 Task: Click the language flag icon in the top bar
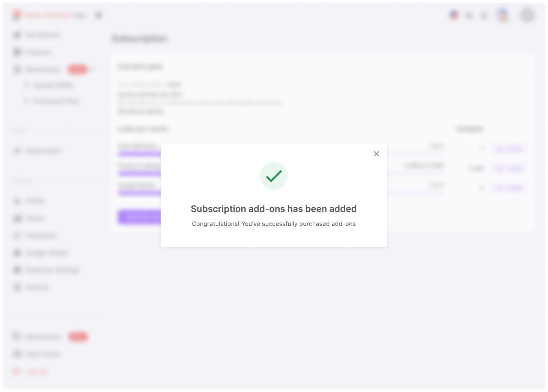click(454, 15)
